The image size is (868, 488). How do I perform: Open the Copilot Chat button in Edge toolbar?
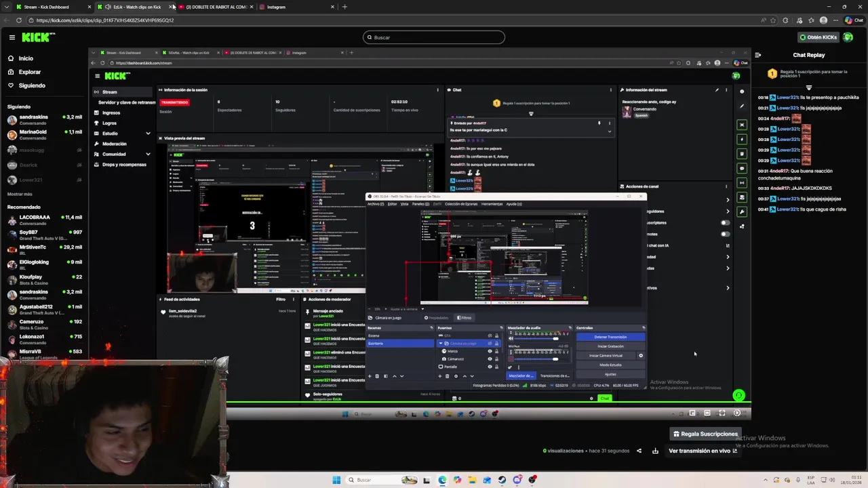(854, 20)
